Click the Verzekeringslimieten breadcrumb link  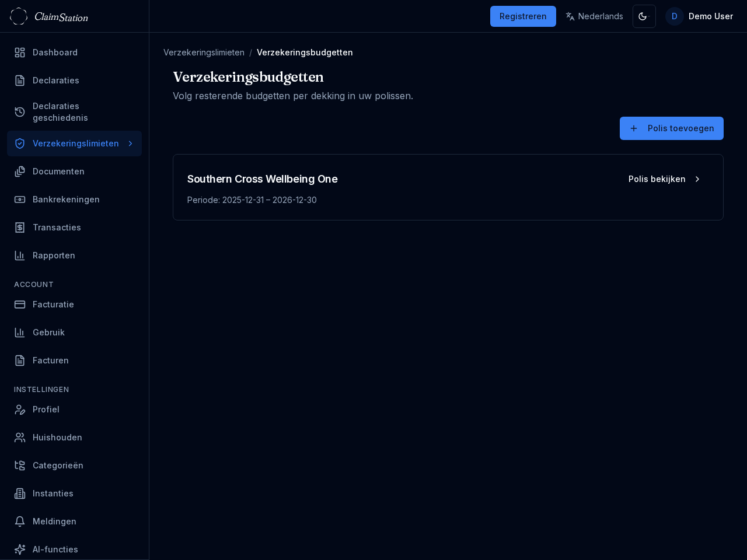tap(204, 52)
